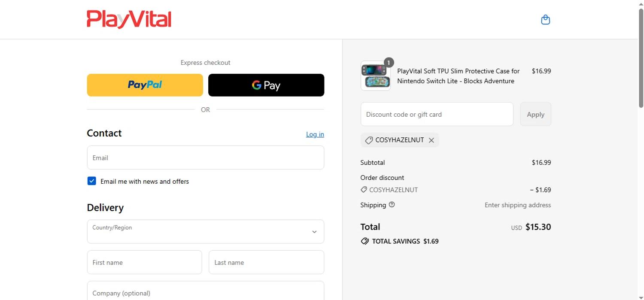Viewport: 644px width, 300px height.
Task: Click the Apply discount button
Action: [x=535, y=114]
